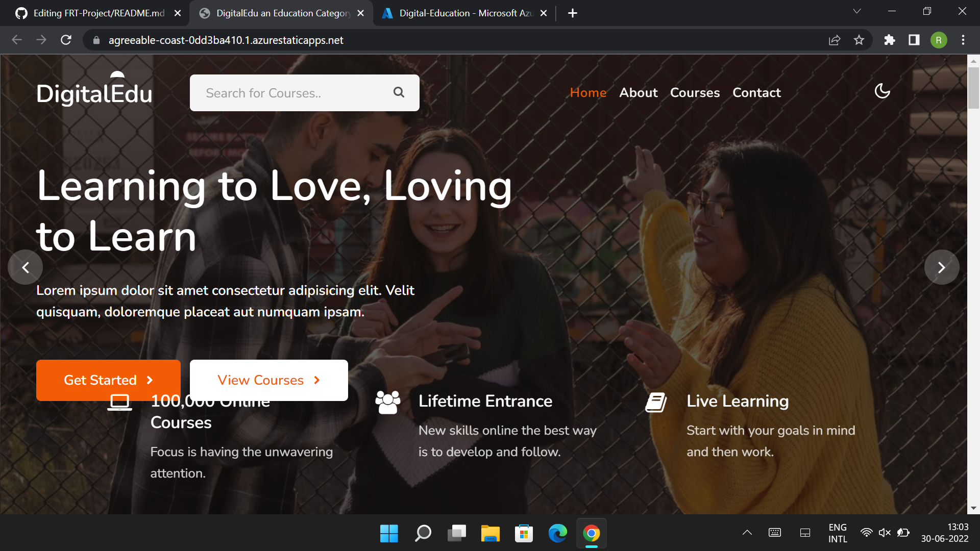The image size is (980, 551).
Task: Reload the page
Action: [x=66, y=40]
